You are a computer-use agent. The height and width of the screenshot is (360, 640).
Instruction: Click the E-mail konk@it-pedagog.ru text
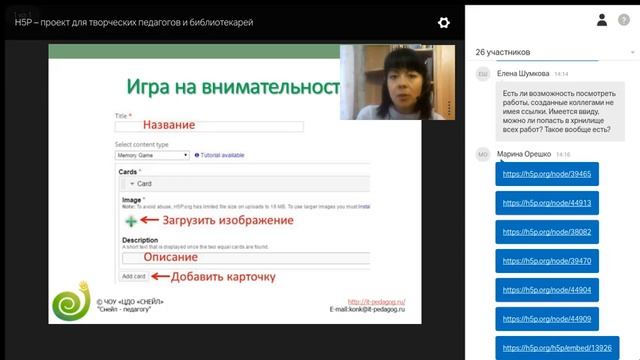pos(367,309)
